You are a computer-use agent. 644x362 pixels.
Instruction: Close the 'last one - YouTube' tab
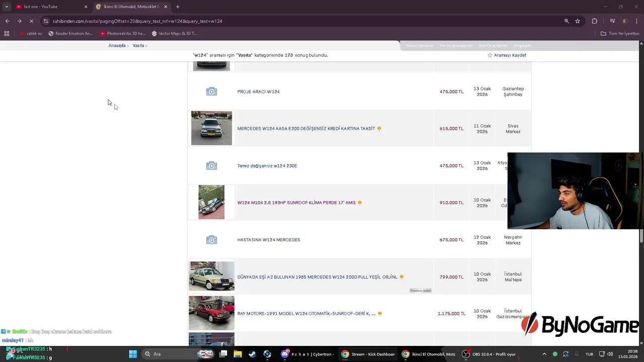[x=86, y=7]
